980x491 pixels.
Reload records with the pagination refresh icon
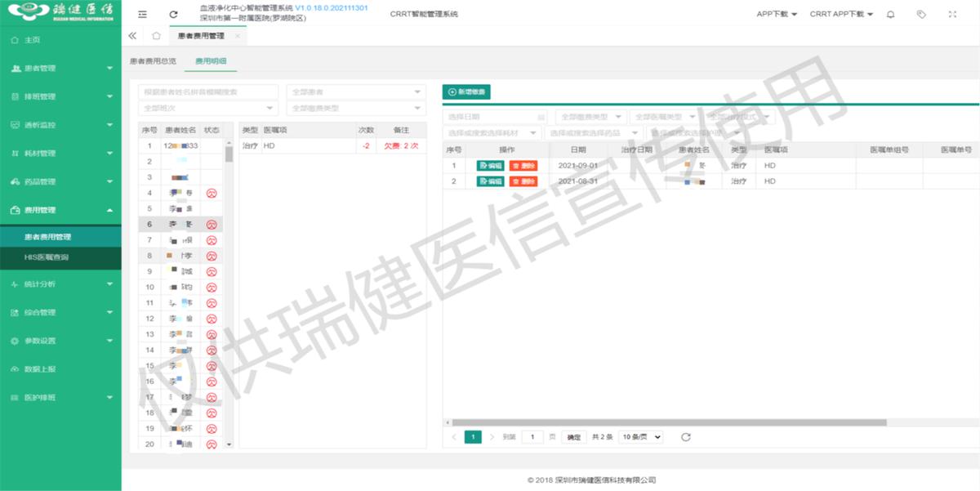(x=684, y=436)
